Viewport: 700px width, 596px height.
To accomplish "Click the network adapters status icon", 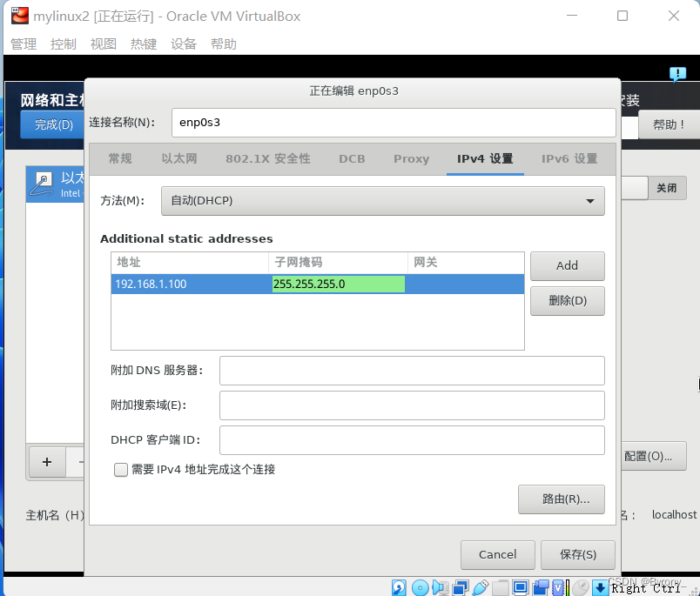I will tap(459, 587).
